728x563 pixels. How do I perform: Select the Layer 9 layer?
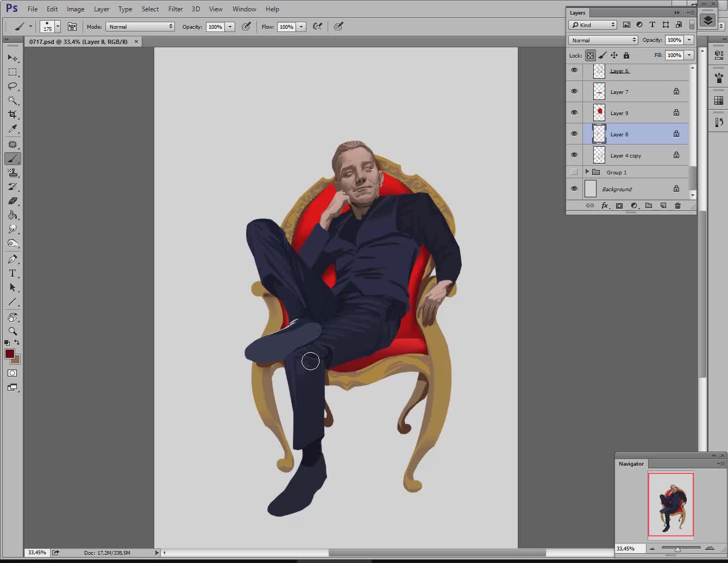tap(636, 112)
